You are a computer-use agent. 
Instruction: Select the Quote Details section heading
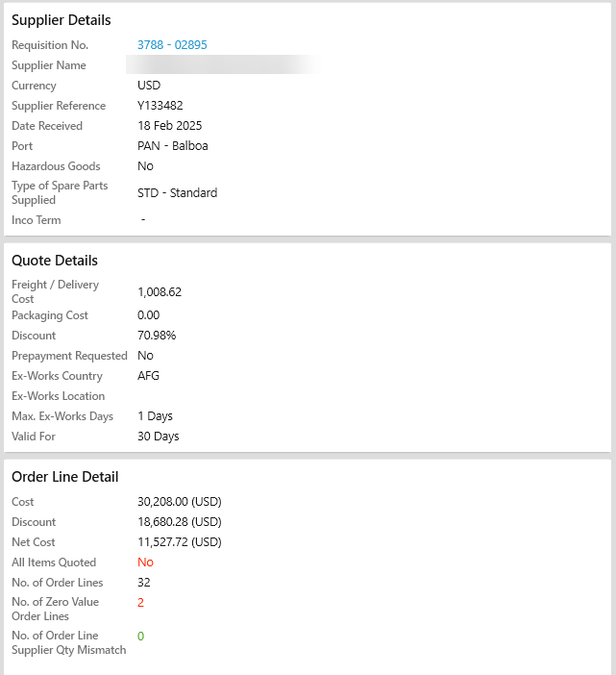[x=55, y=261]
